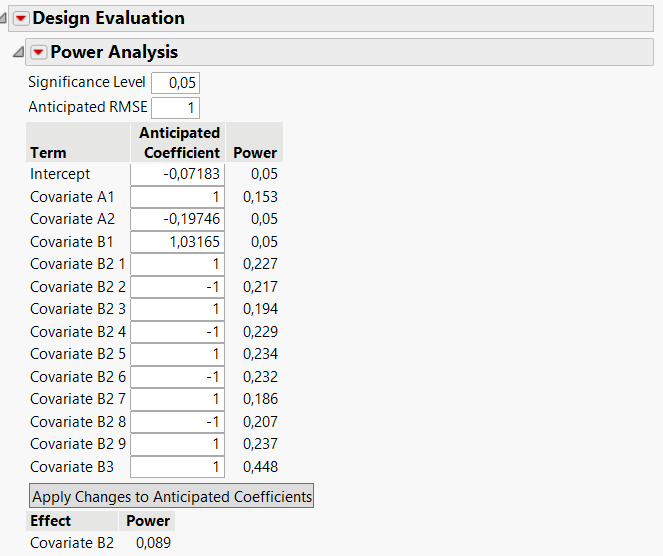Select the effect power value 0,089
This screenshot has width=663, height=556.
point(153,543)
